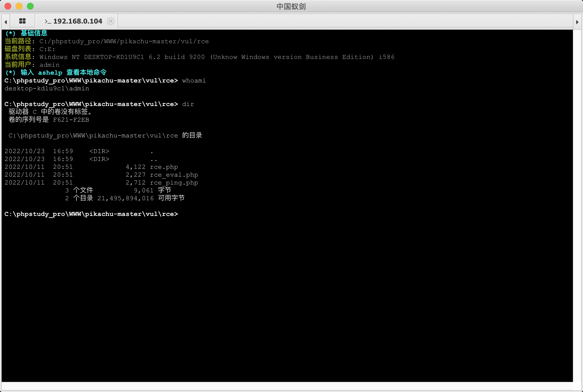This screenshot has width=583, height=392.
Task: Click the right tab-scroll arrow
Action: coord(577,22)
